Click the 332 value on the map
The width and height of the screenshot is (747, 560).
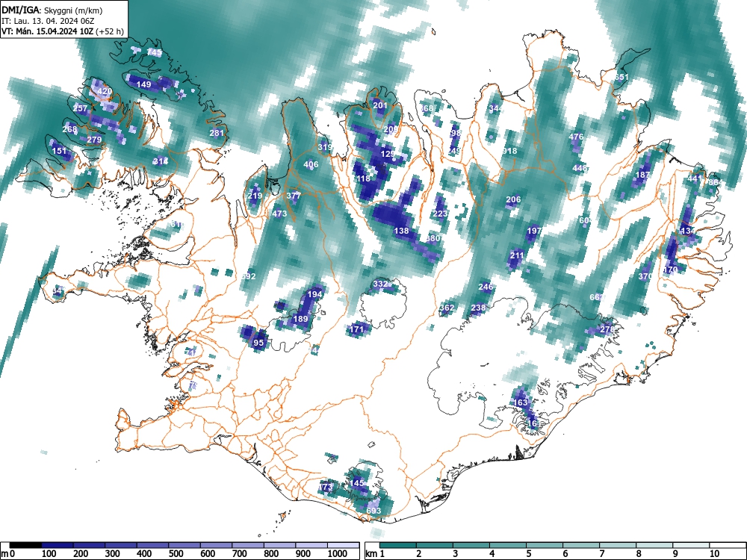click(380, 284)
